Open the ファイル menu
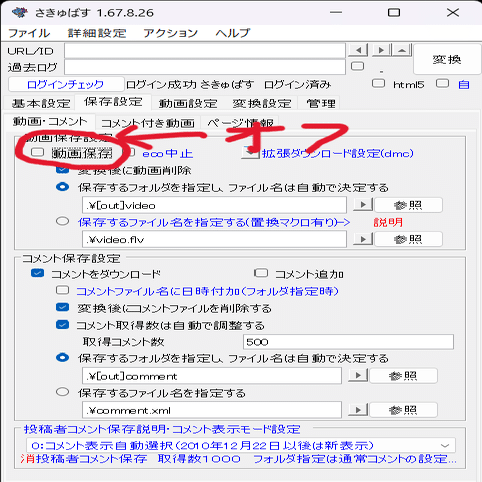This screenshot has height=482, width=482. click(x=29, y=33)
